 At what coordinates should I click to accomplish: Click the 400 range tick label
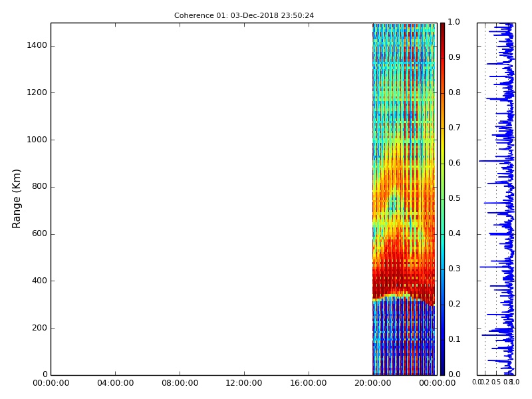tap(39, 281)
